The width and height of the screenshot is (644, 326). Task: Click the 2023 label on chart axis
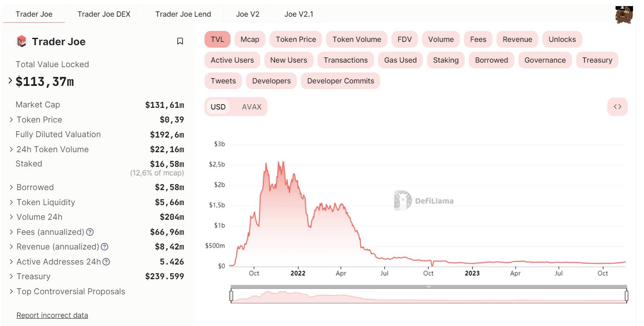(472, 273)
